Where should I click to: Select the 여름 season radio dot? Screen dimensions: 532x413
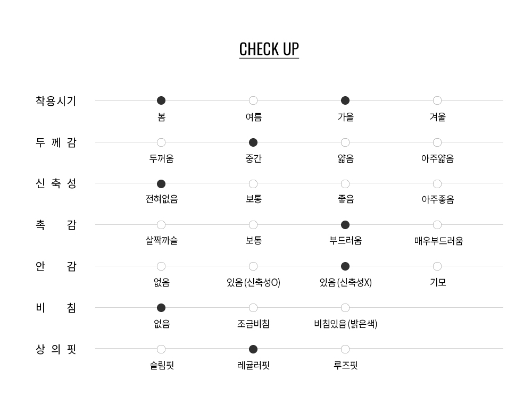point(253,100)
